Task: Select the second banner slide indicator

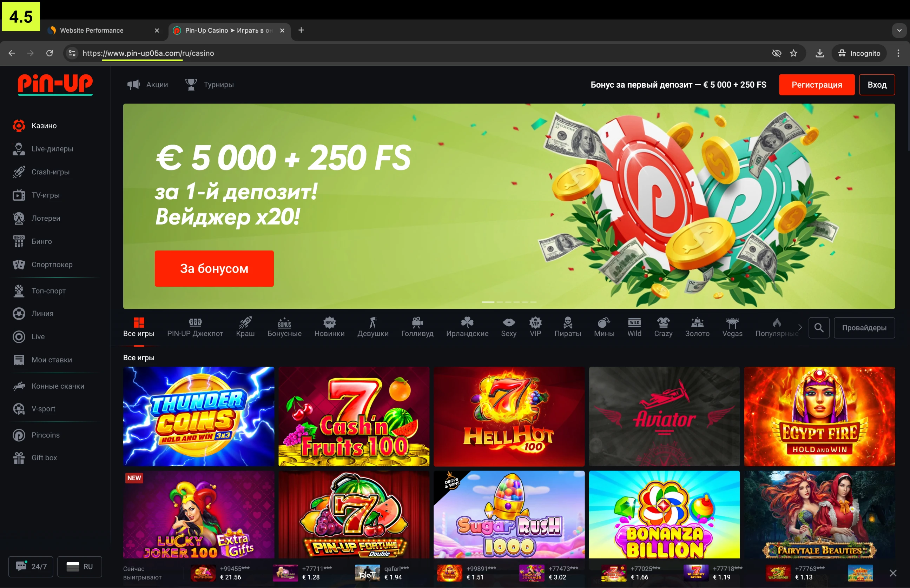Action: coord(499,302)
